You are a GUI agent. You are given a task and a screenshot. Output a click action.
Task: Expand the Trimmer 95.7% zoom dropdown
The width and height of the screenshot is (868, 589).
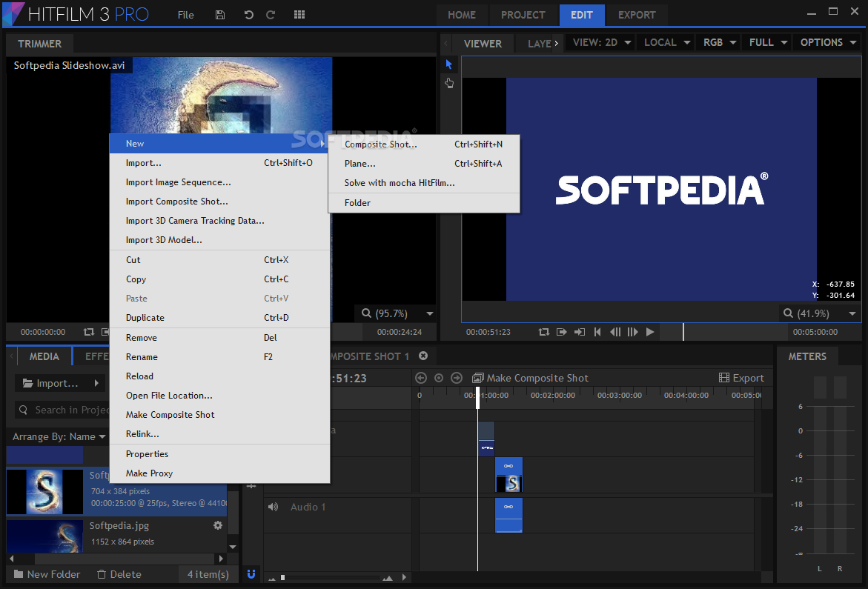tap(430, 313)
